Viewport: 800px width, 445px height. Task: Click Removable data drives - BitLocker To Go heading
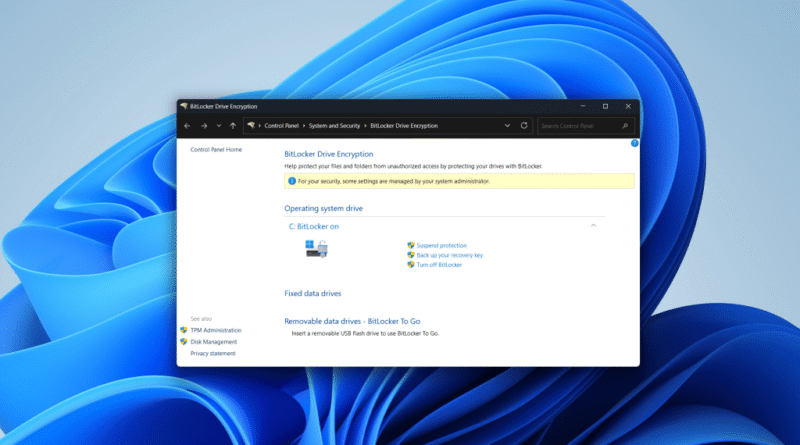coord(352,321)
